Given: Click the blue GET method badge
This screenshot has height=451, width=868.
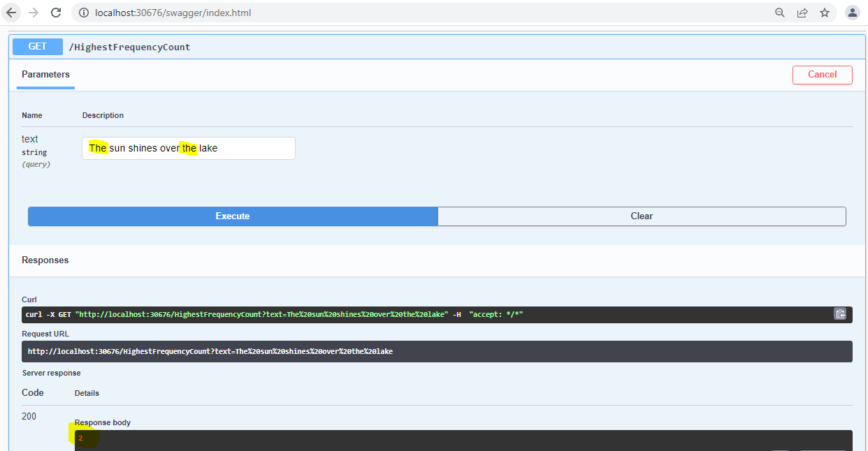Looking at the screenshot, I should [37, 46].
